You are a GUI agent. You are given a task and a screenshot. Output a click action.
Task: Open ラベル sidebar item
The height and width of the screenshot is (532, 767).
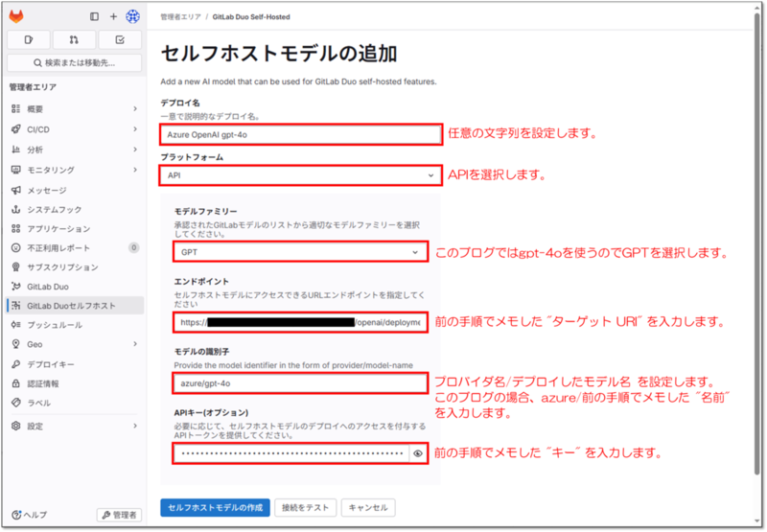pos(76,403)
